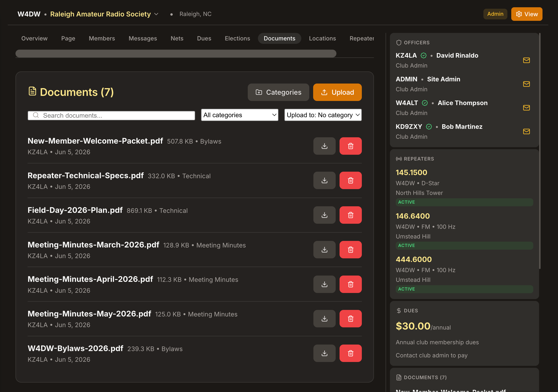The height and width of the screenshot is (392, 558).
Task: Click the $30.00 annual dues amount
Action: coord(413,326)
